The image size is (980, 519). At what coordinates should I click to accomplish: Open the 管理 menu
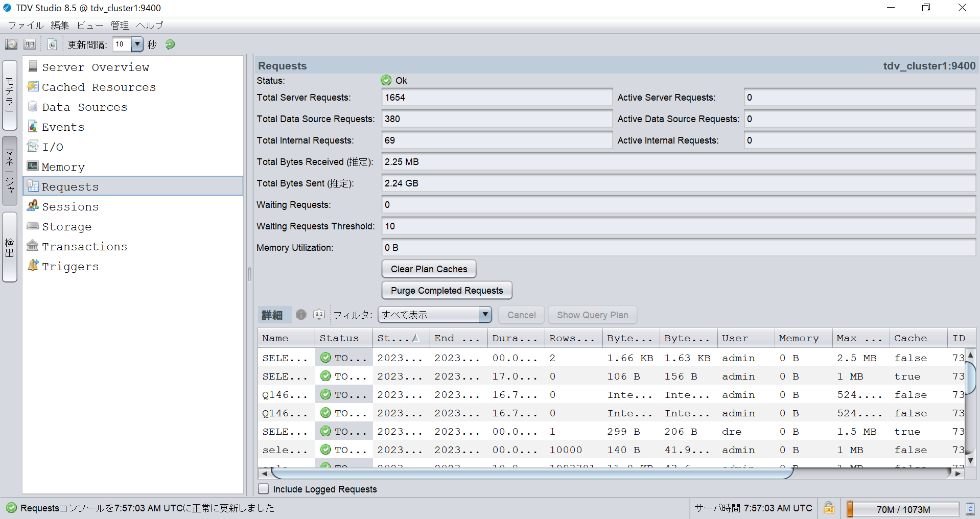(x=120, y=25)
